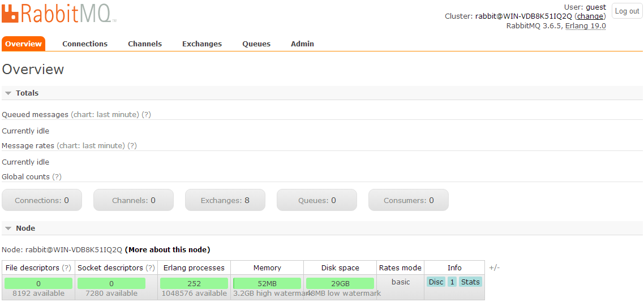Open More about this node link
The width and height of the screenshot is (644, 302).
pos(168,249)
